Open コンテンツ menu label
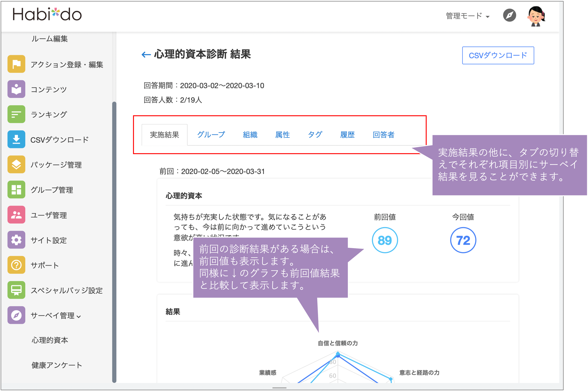 (x=49, y=90)
